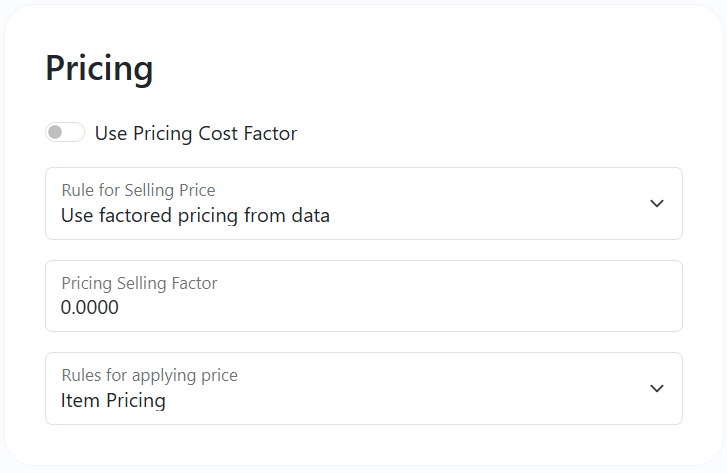Select the 'Use factored pricing from data' value
The height and width of the screenshot is (473, 727).
point(195,216)
